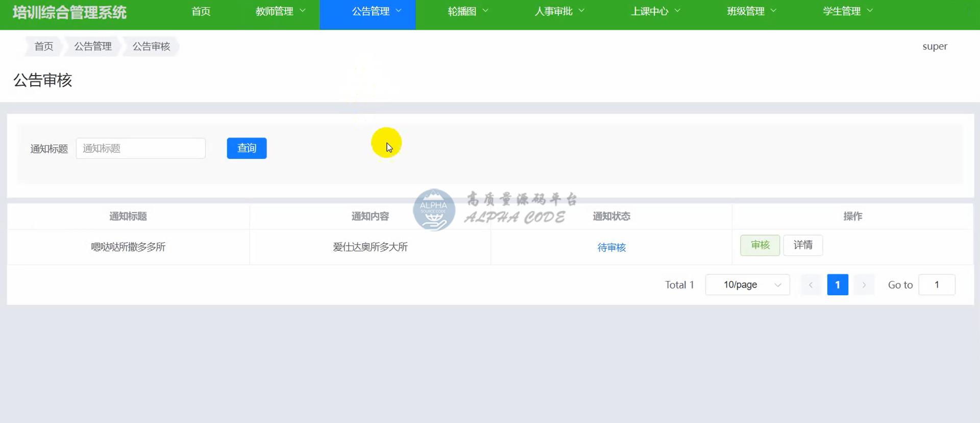980x423 pixels.
Task: Expand the 上课中心 menu
Action: (655, 11)
